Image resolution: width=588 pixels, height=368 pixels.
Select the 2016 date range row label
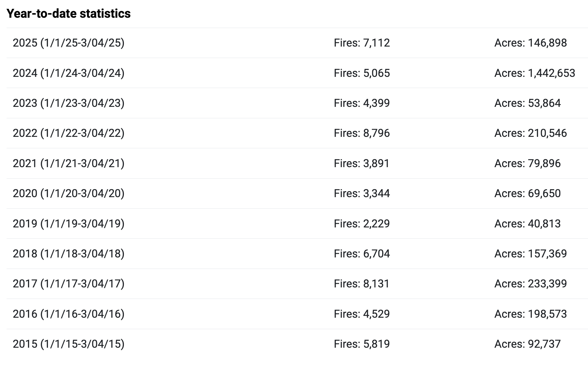[x=69, y=314]
